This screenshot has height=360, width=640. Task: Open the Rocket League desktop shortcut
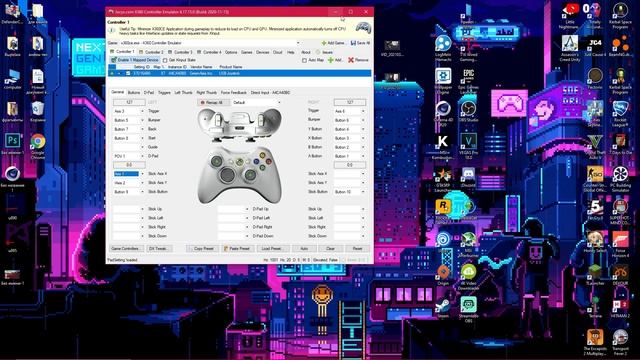click(x=620, y=109)
